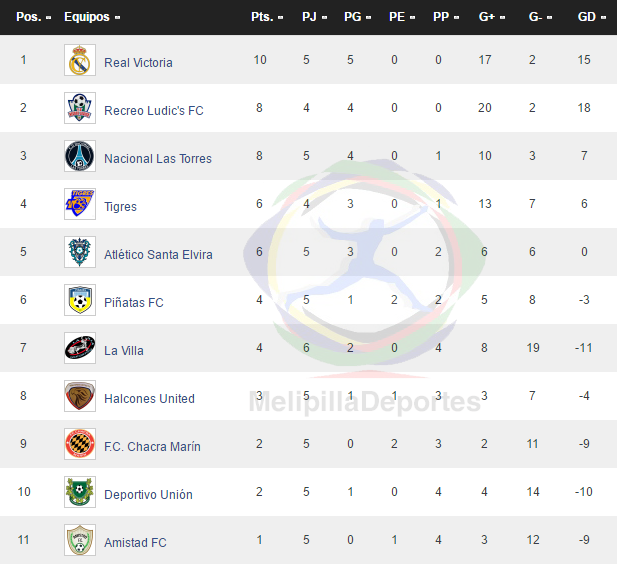Image resolution: width=617 pixels, height=564 pixels.
Task: Click the F.C. Chacra Marín crest
Action: click(80, 445)
